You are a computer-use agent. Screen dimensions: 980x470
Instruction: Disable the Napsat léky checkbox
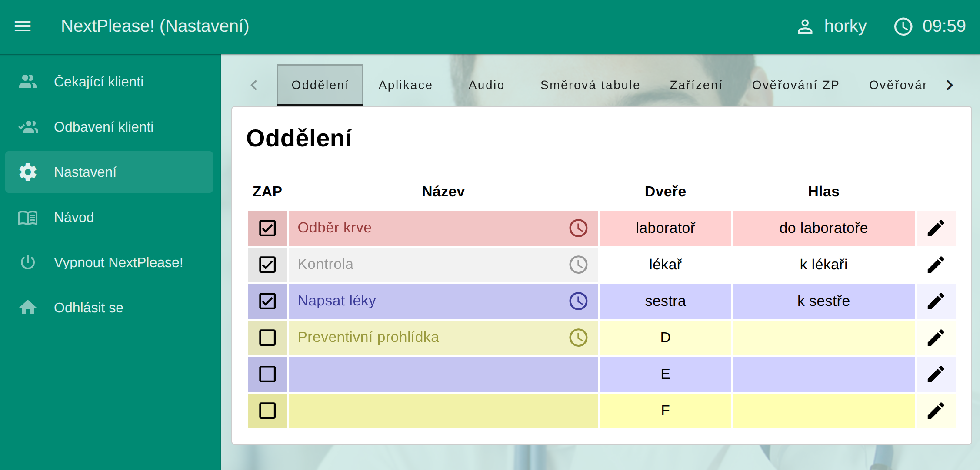267,301
